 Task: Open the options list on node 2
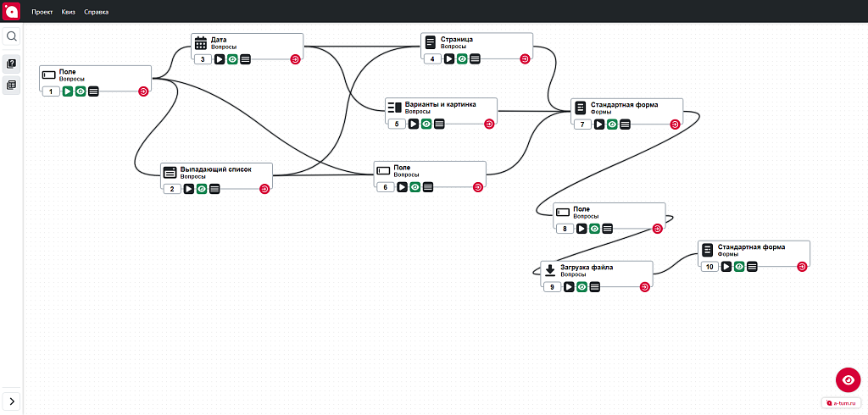tap(214, 189)
